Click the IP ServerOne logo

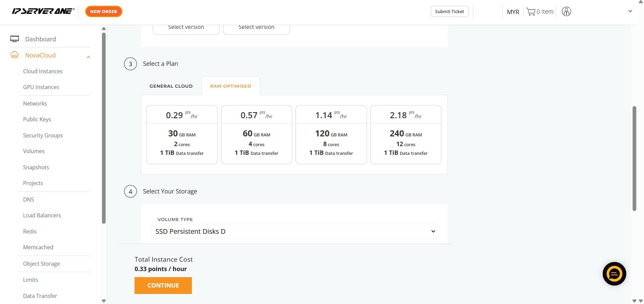(x=43, y=11)
